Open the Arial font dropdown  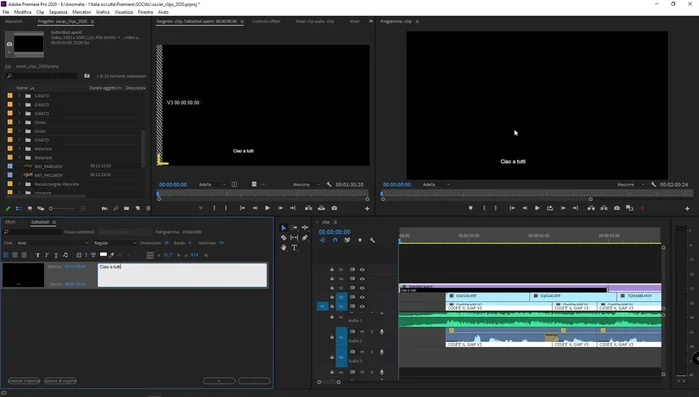pos(53,243)
